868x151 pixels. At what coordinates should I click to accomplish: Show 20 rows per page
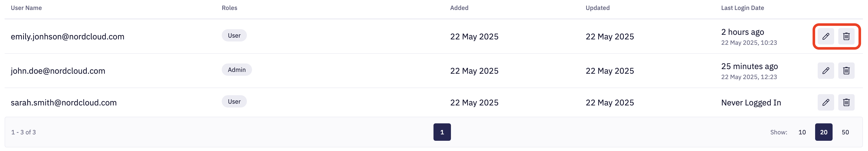click(824, 132)
